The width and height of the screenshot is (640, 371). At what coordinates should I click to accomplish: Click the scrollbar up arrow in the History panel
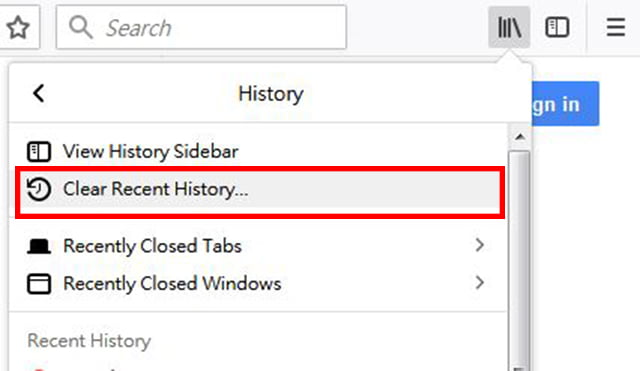coord(520,137)
